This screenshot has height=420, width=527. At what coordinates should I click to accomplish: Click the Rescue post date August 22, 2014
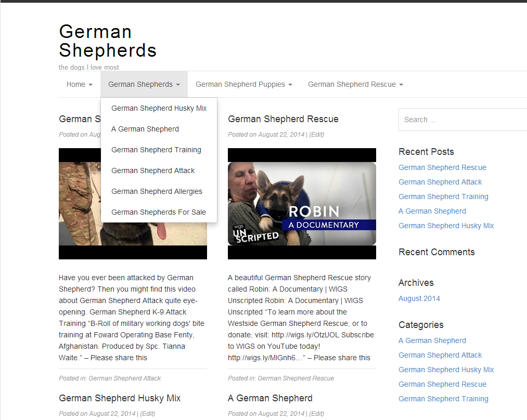coord(281,135)
